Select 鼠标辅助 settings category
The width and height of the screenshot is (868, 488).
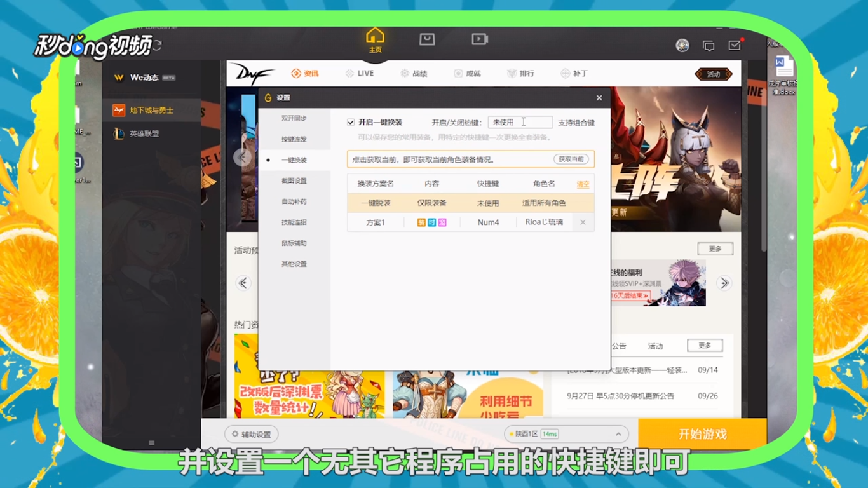(294, 243)
